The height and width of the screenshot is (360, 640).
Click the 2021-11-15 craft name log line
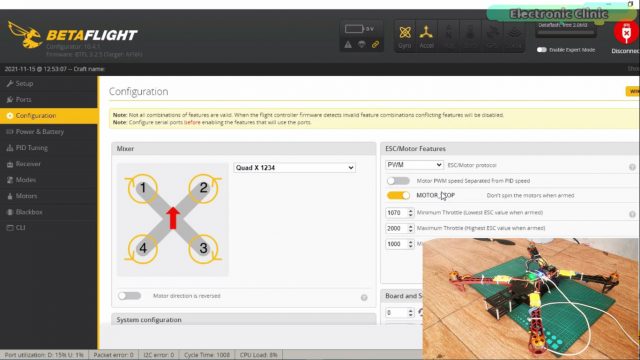tap(54, 69)
